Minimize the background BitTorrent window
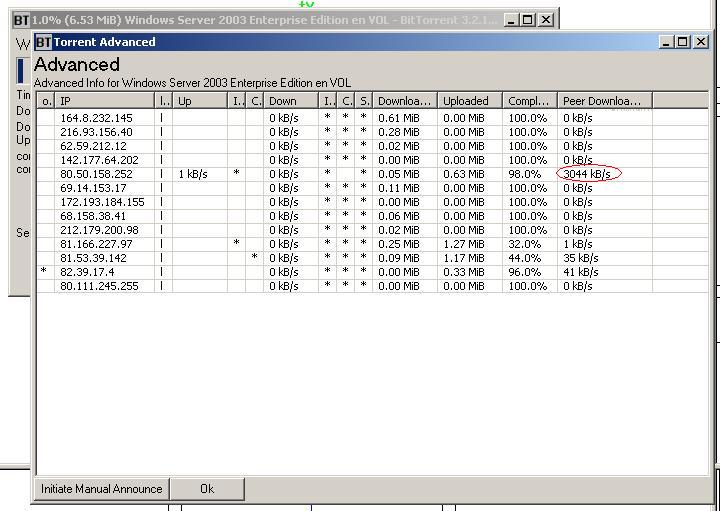 click(512, 20)
